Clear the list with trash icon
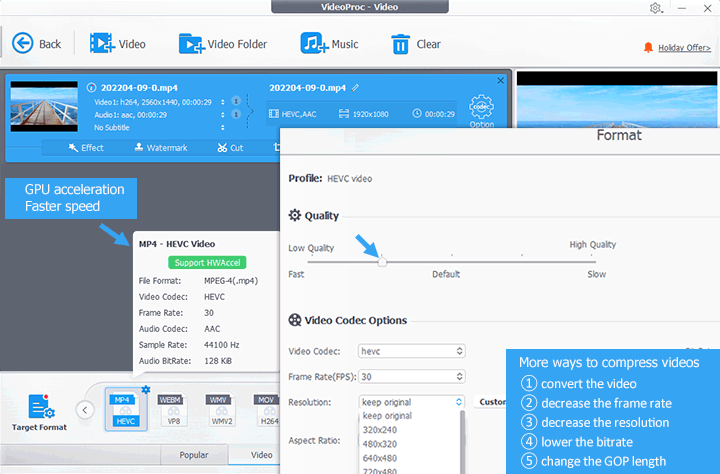The width and height of the screenshot is (720, 474). [400, 44]
